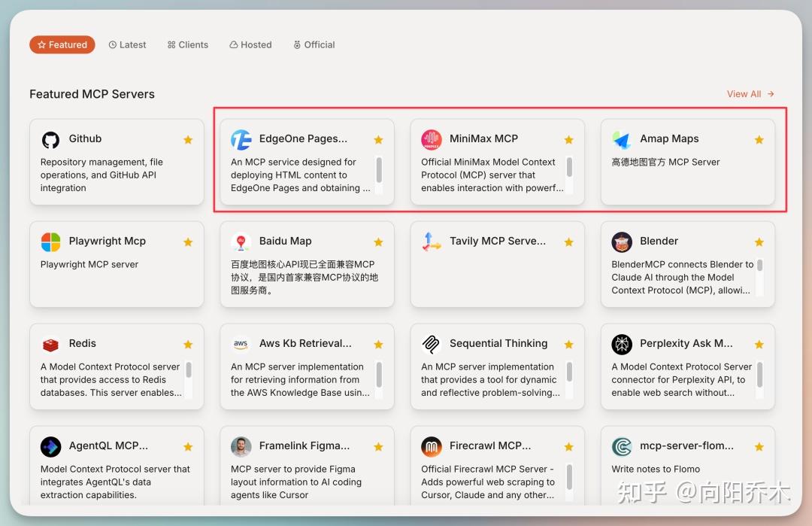
Task: Switch to the Latest tab
Action: [x=127, y=44]
